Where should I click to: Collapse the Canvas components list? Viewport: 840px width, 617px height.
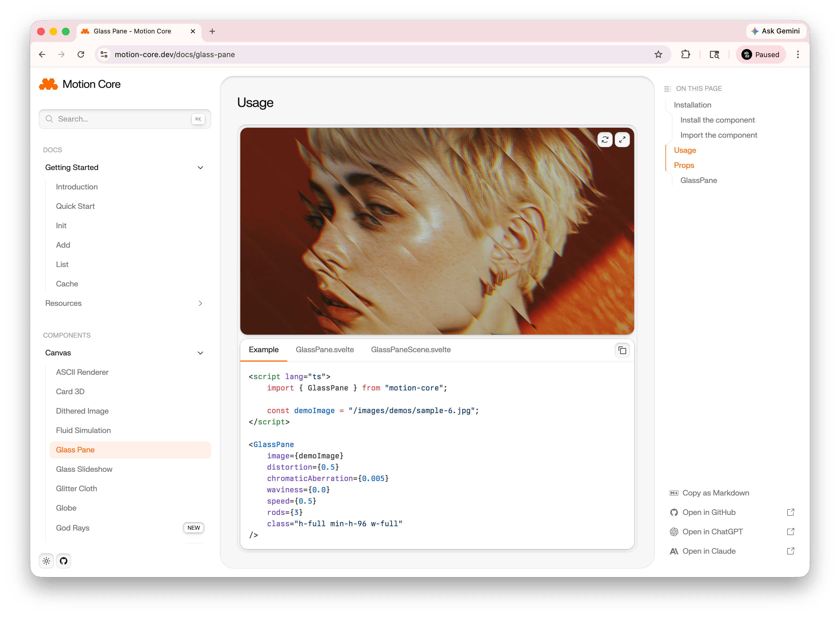(200, 353)
